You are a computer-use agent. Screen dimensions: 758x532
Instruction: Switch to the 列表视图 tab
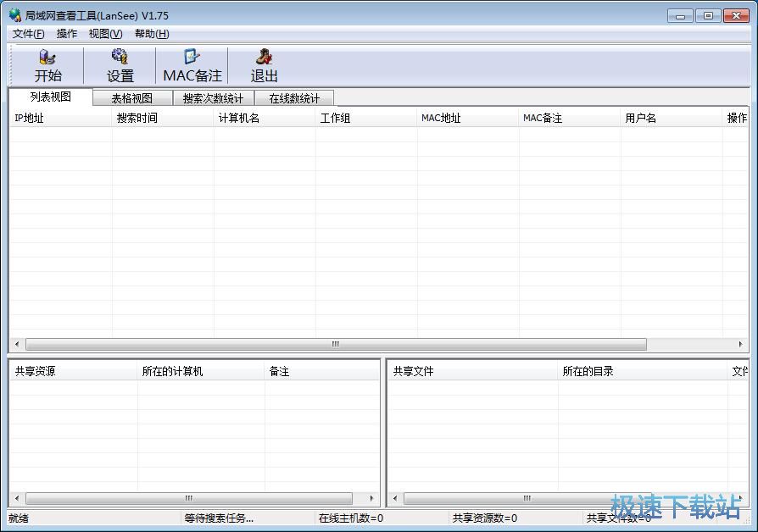pos(51,97)
